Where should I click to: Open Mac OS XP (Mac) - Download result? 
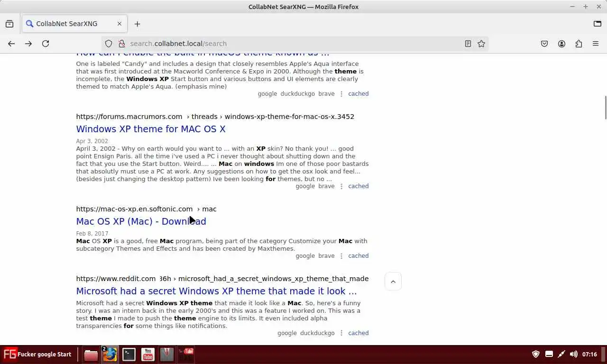141,221
